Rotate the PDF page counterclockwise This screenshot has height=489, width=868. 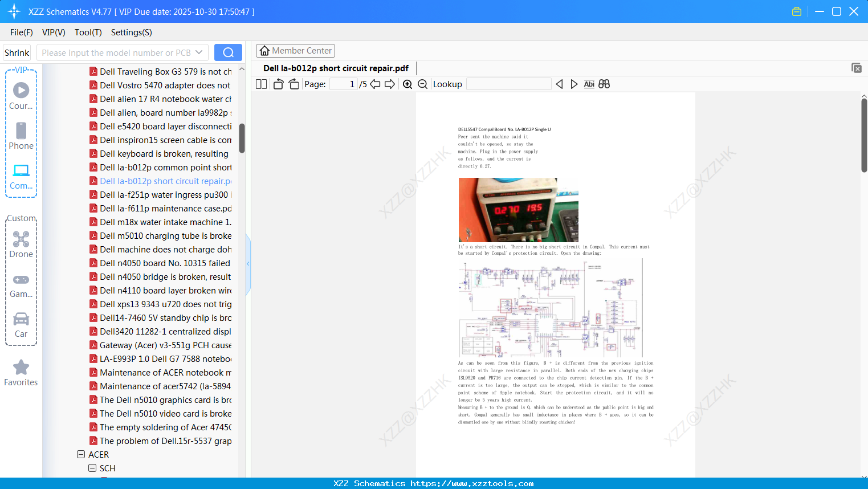point(278,84)
